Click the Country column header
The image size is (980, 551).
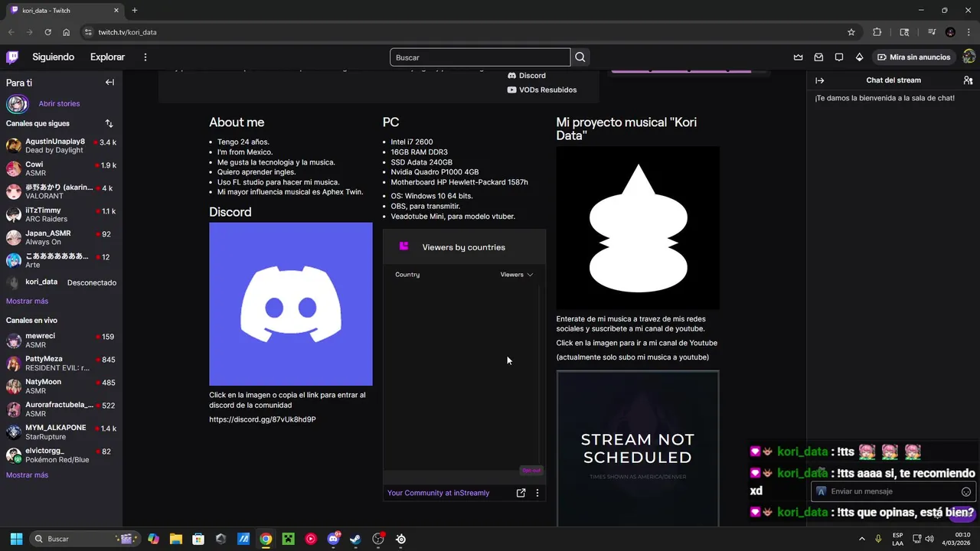point(407,275)
